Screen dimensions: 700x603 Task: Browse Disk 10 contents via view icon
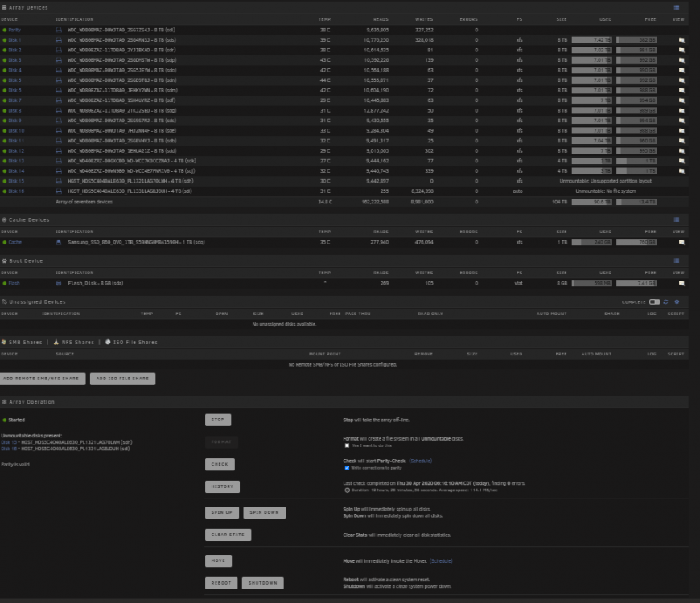coord(681,131)
